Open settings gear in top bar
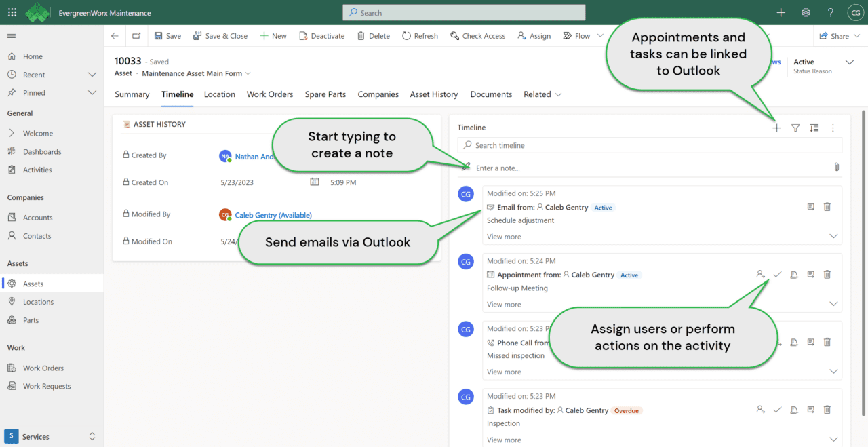Viewport: 868px width, 447px height. point(806,12)
